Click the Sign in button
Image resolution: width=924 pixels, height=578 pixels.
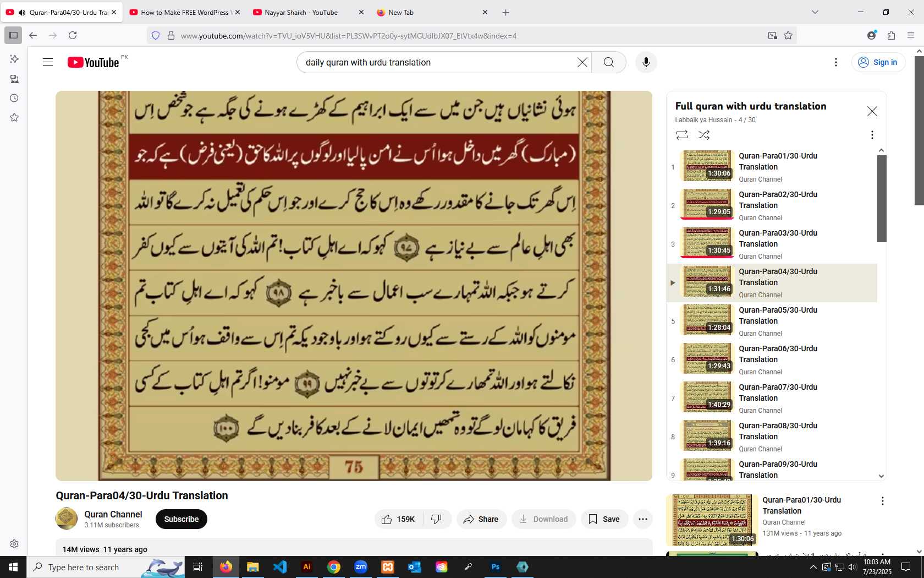pos(878,62)
